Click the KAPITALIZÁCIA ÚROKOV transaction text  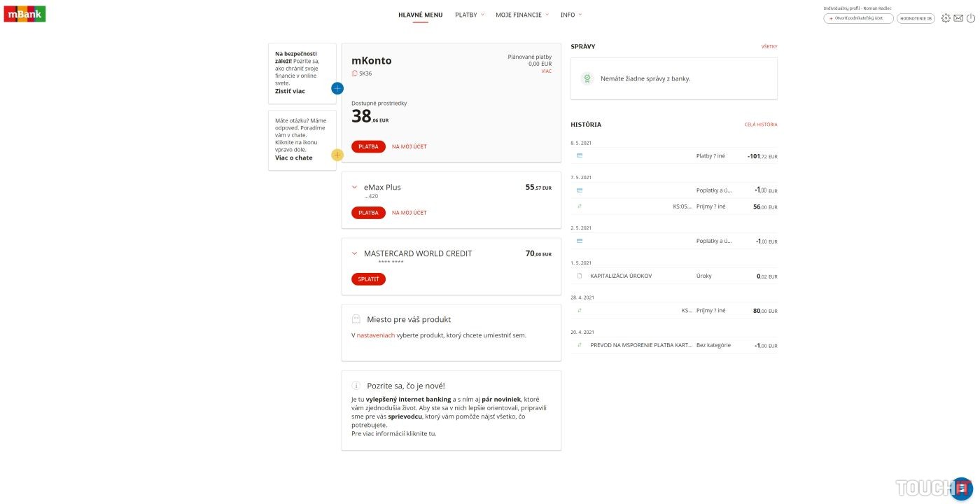click(621, 276)
